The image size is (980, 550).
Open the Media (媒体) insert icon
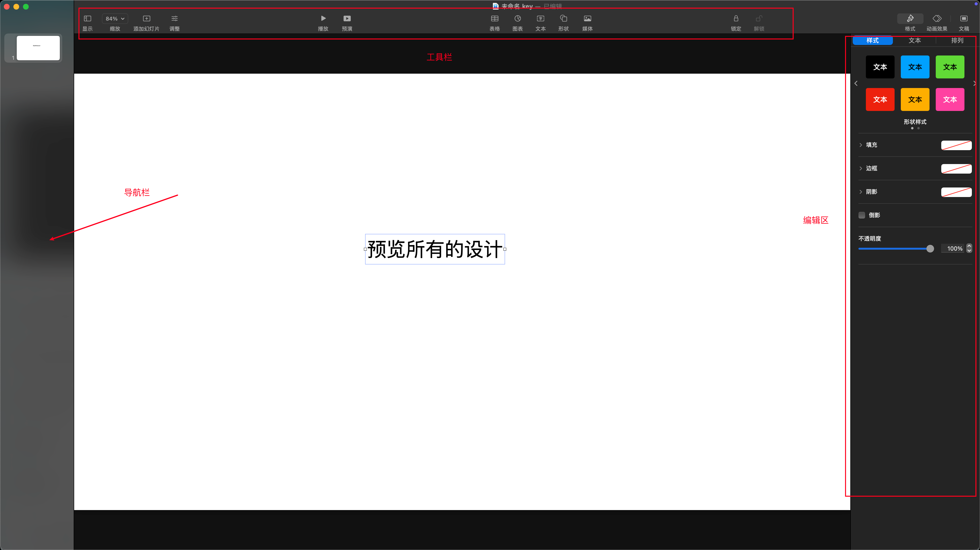click(x=587, y=19)
